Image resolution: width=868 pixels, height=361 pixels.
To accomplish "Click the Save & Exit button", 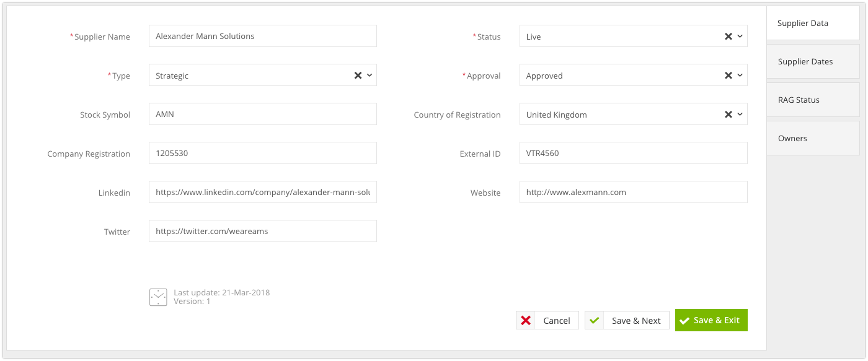I will pos(711,320).
